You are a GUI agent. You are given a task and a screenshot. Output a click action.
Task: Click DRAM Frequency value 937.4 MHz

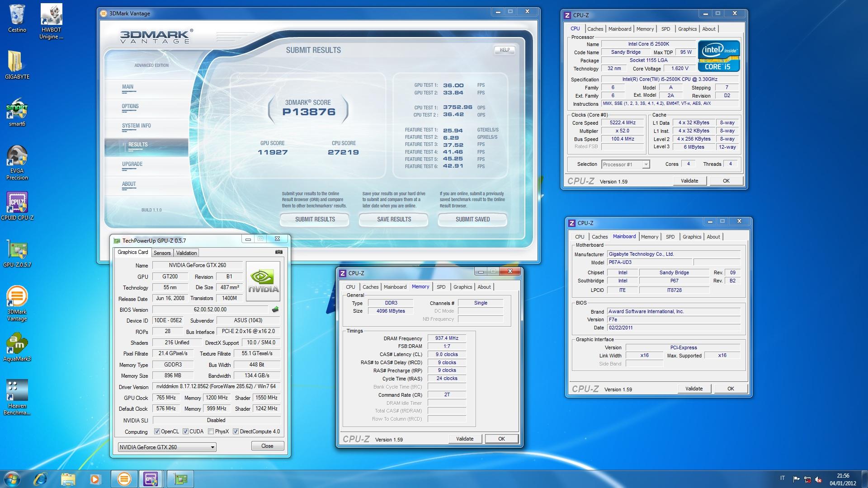click(447, 338)
